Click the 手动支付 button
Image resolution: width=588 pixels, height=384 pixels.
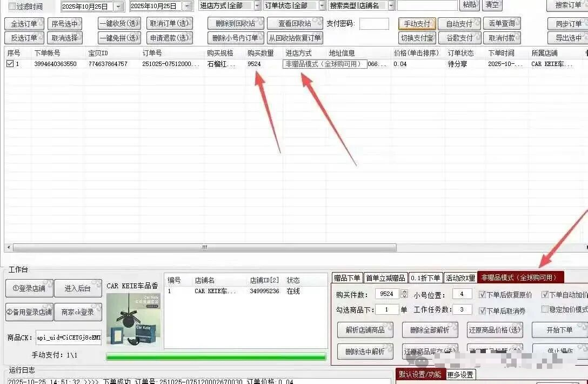click(417, 24)
